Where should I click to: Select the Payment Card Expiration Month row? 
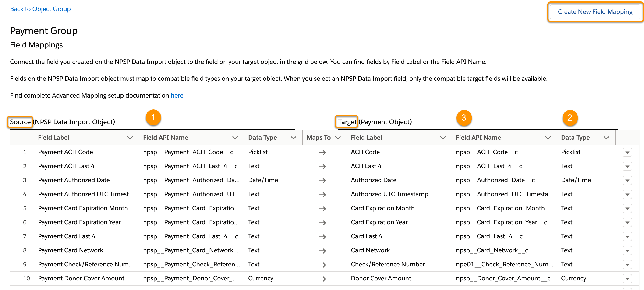[83, 208]
